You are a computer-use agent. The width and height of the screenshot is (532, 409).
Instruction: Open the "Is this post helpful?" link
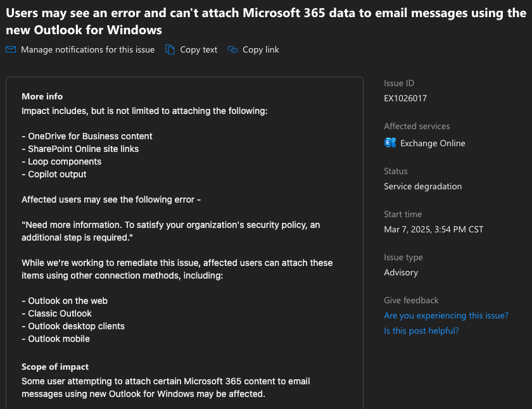(x=421, y=330)
